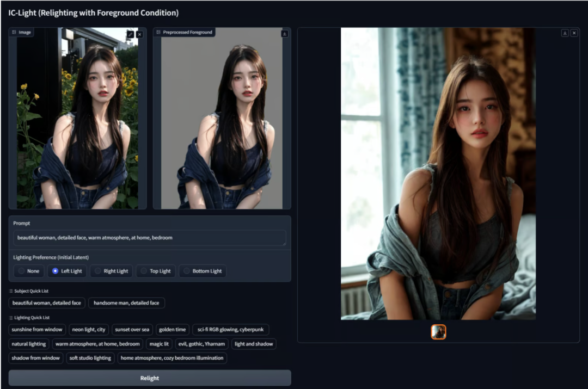Select the output gallery thumbnail

point(438,332)
